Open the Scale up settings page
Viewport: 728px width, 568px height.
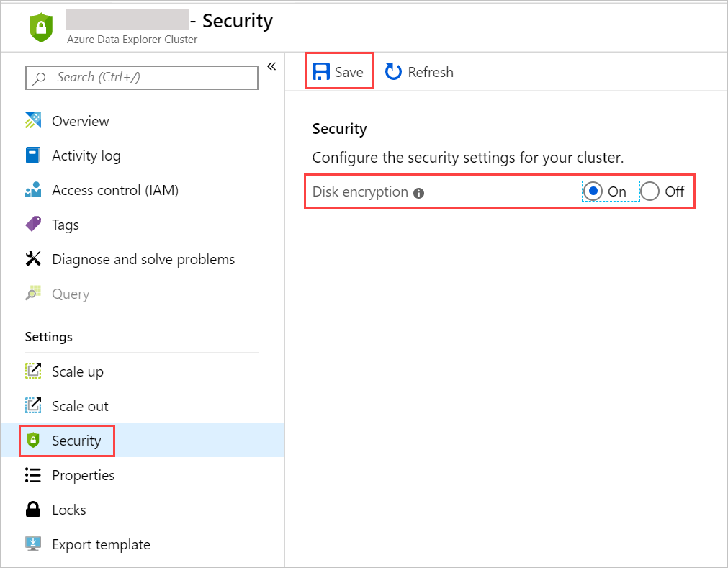click(x=77, y=371)
